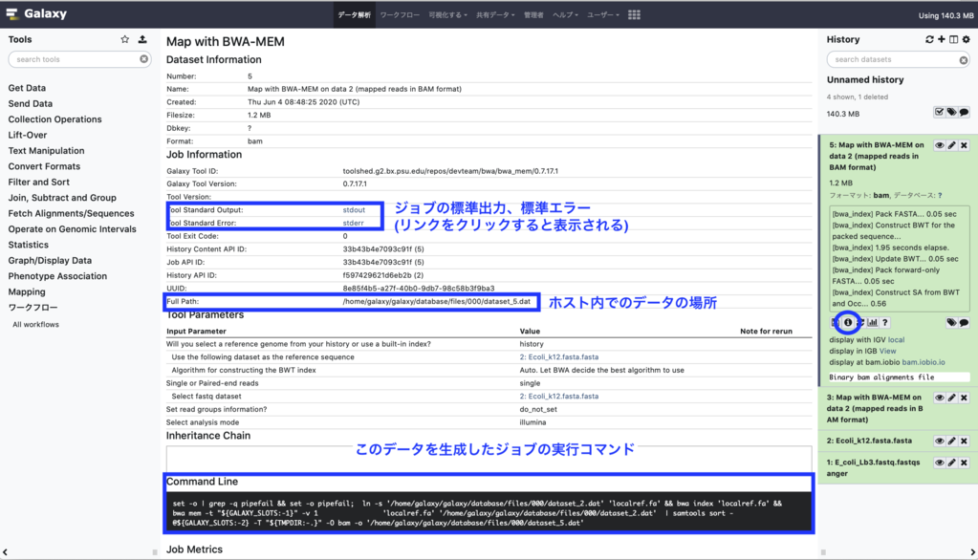Expand the Text Manipulation tool section
The height and width of the screenshot is (560, 978).
coord(46,150)
